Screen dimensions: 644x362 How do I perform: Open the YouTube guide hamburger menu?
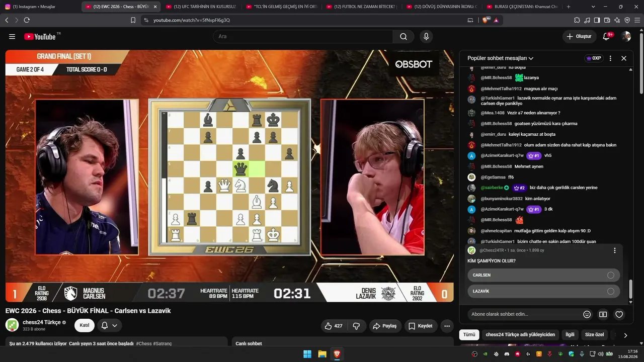12,37
